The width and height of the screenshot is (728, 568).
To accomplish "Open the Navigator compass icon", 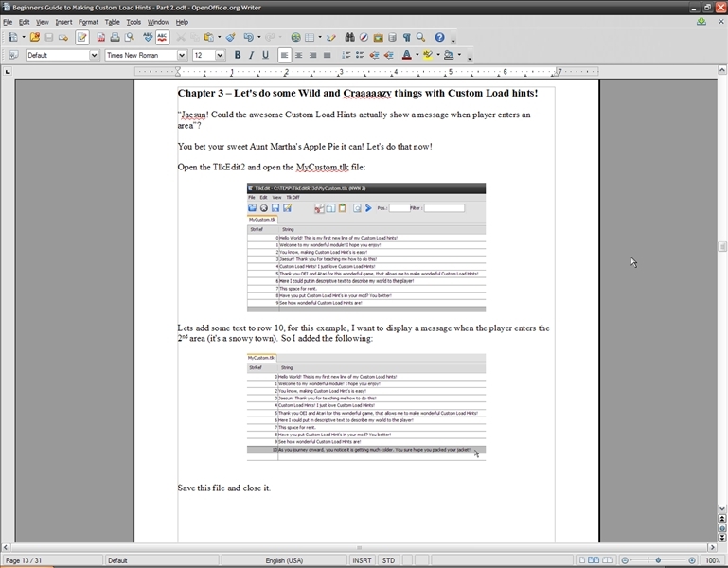I will click(364, 38).
